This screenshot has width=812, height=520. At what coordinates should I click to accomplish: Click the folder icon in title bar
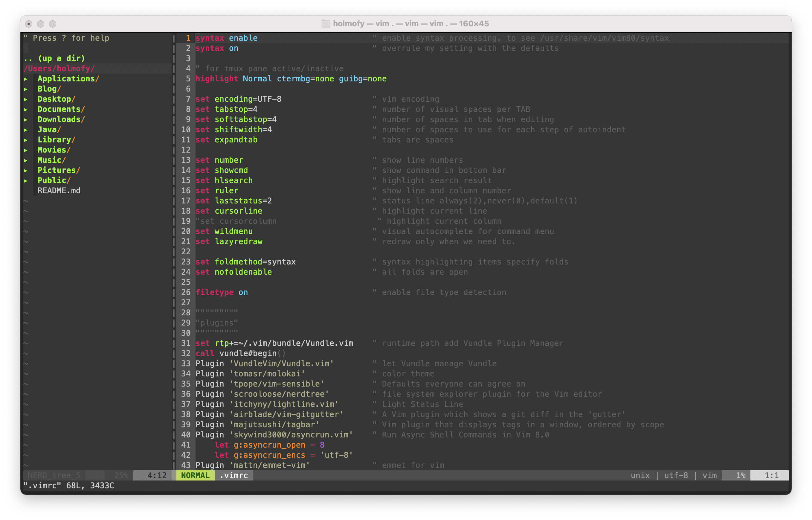pyautogui.click(x=326, y=24)
